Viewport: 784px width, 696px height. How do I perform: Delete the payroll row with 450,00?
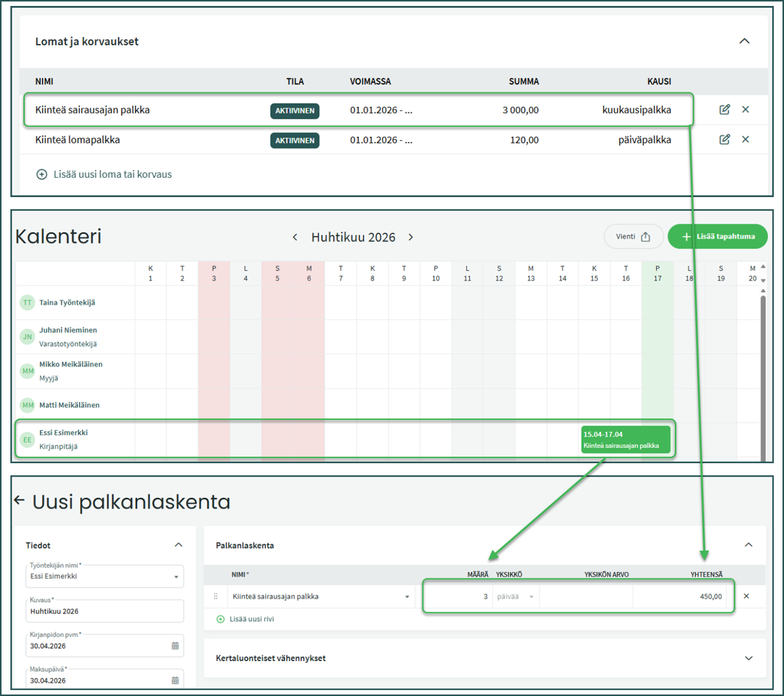746,596
